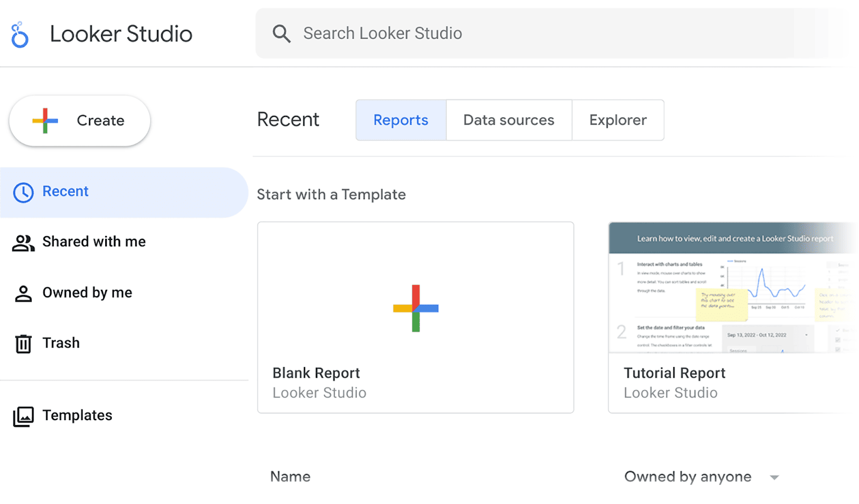Open the Owned by anyone dropdown

(687, 477)
